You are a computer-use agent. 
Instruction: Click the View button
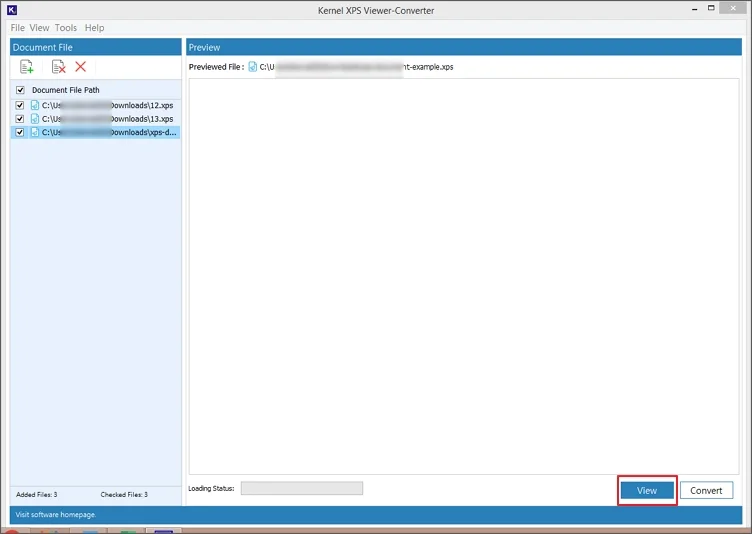pos(647,490)
